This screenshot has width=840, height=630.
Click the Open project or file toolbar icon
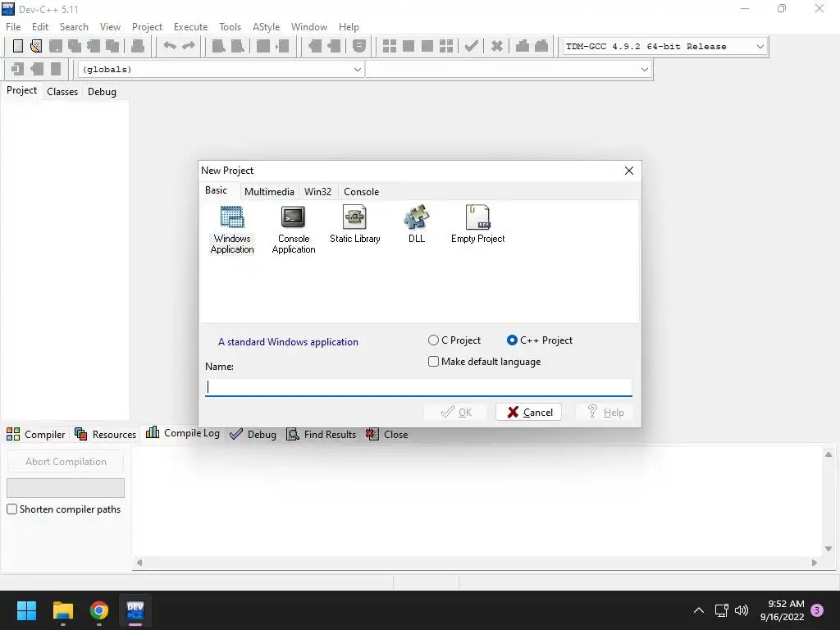[x=36, y=46]
